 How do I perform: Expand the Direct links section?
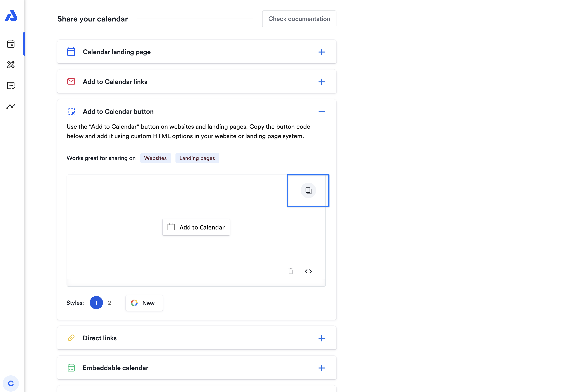click(321, 338)
